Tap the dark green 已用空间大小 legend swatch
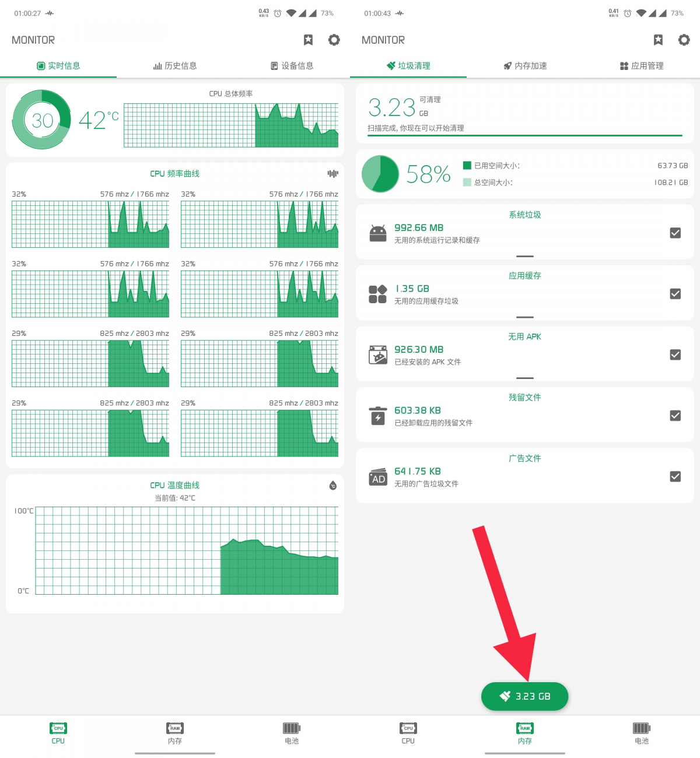Image resolution: width=700 pixels, height=758 pixels. point(467,166)
